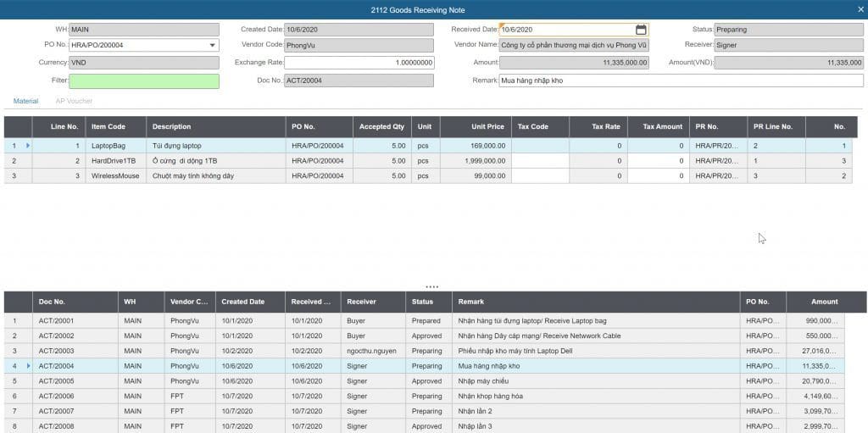Open the Received Date calendar picker
The height and width of the screenshot is (433, 868).
pyautogui.click(x=641, y=30)
